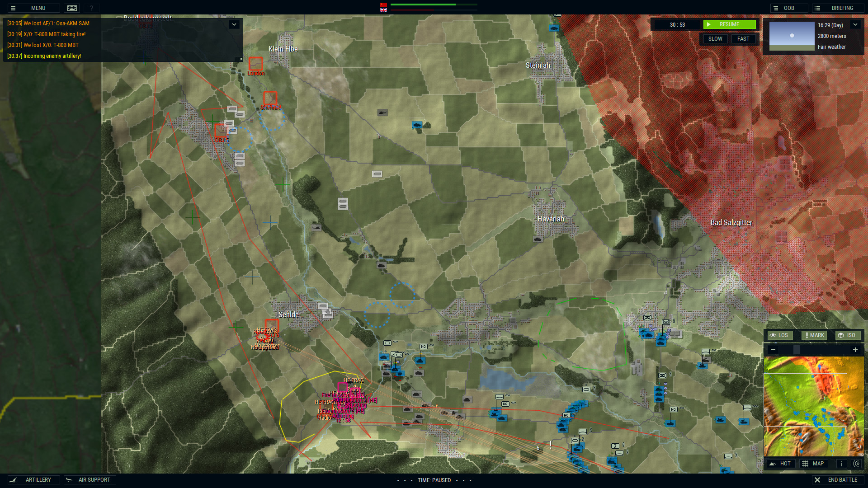The image size is (868, 488).
Task: Open the keyboard shortcuts icon
Action: (x=72, y=8)
